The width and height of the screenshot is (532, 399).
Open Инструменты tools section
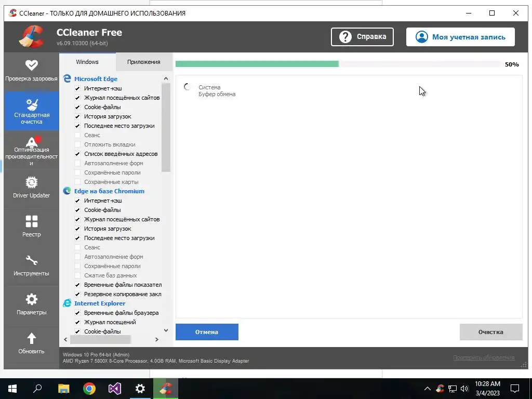[31, 265]
